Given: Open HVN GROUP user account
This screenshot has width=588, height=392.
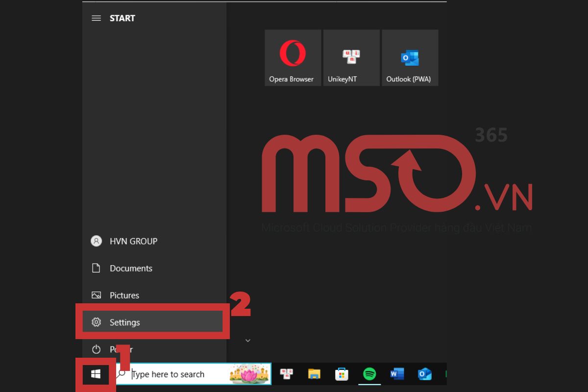Looking at the screenshot, I should [x=154, y=241].
